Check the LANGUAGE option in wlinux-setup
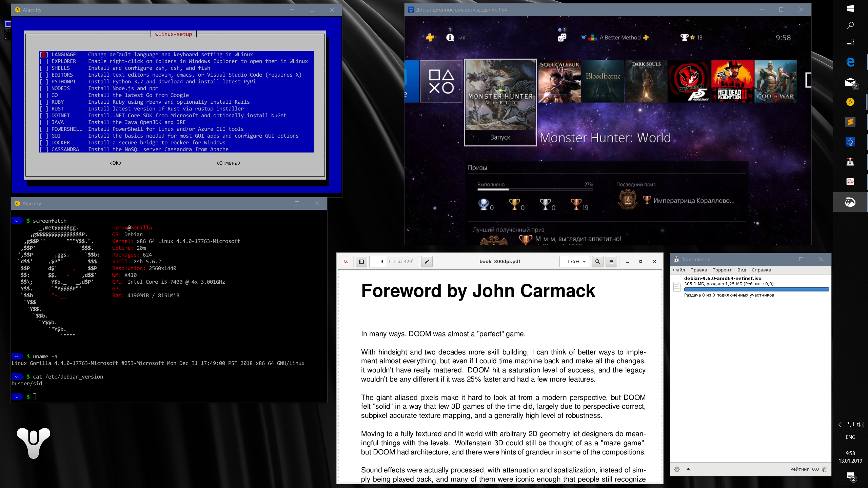The height and width of the screenshot is (488, 868). [x=44, y=55]
